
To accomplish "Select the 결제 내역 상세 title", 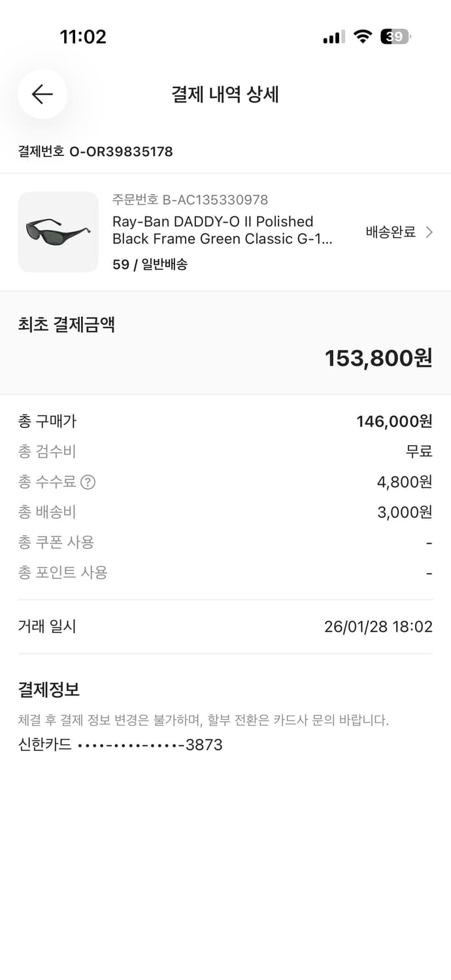I will coord(225,94).
